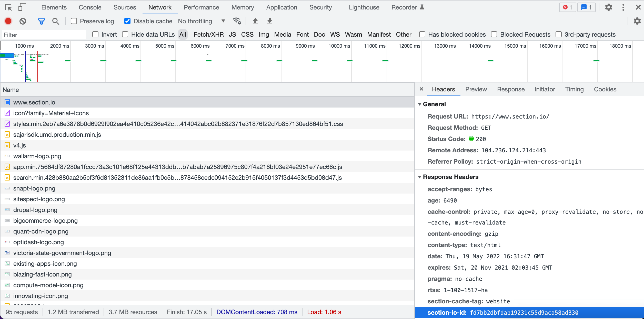Click script icon of sajarisdk.umd.production.min.js
The width and height of the screenshot is (644, 319).
(7, 135)
